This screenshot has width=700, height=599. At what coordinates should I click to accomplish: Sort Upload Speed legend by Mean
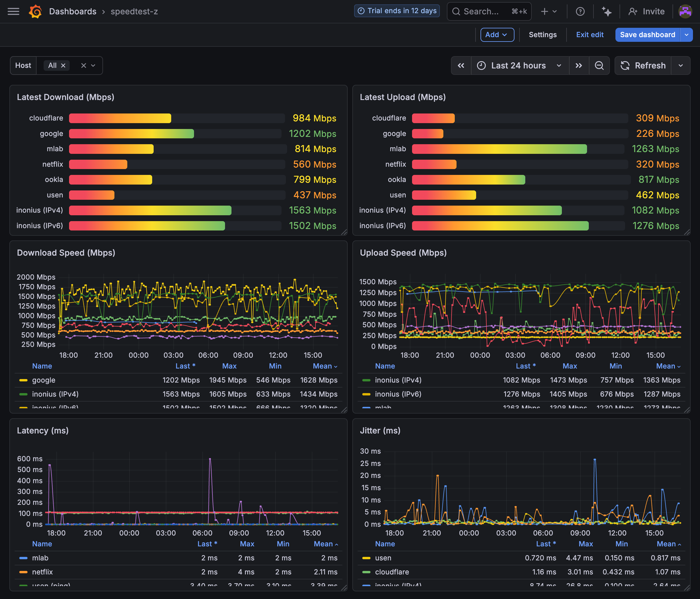coord(668,366)
